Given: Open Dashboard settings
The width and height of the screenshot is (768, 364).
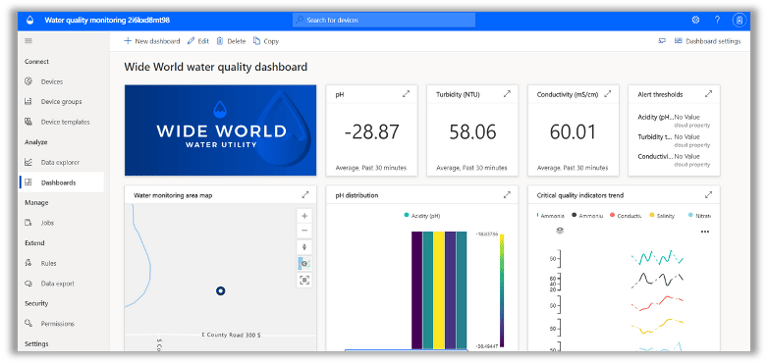Looking at the screenshot, I should (x=708, y=41).
